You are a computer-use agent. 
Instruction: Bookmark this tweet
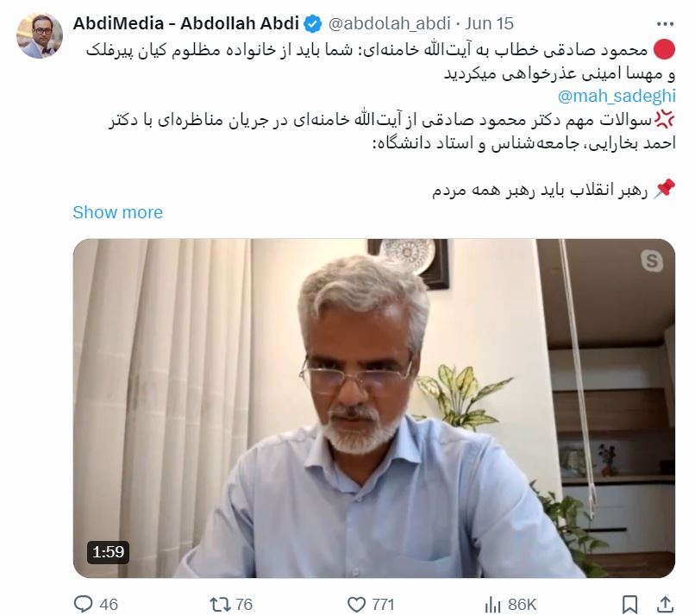click(x=629, y=605)
